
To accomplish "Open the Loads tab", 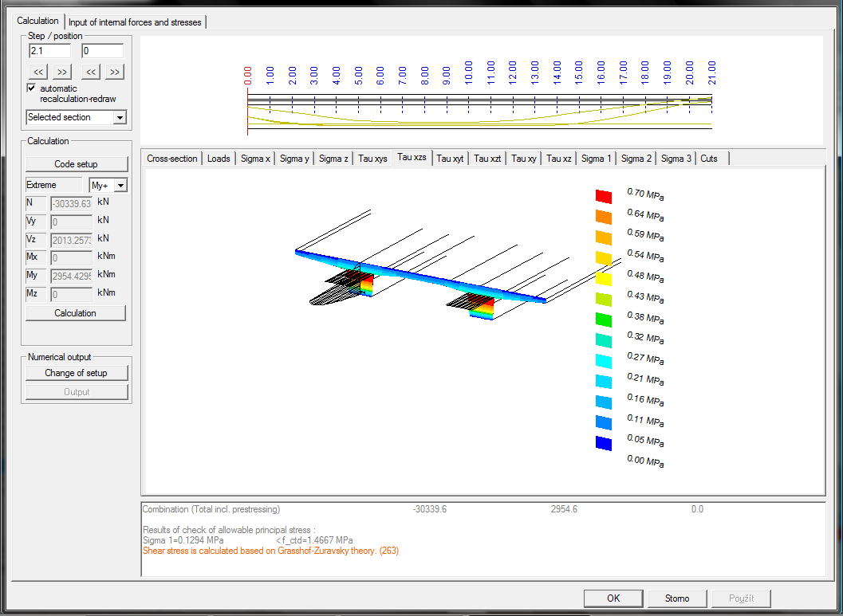I will pos(219,159).
